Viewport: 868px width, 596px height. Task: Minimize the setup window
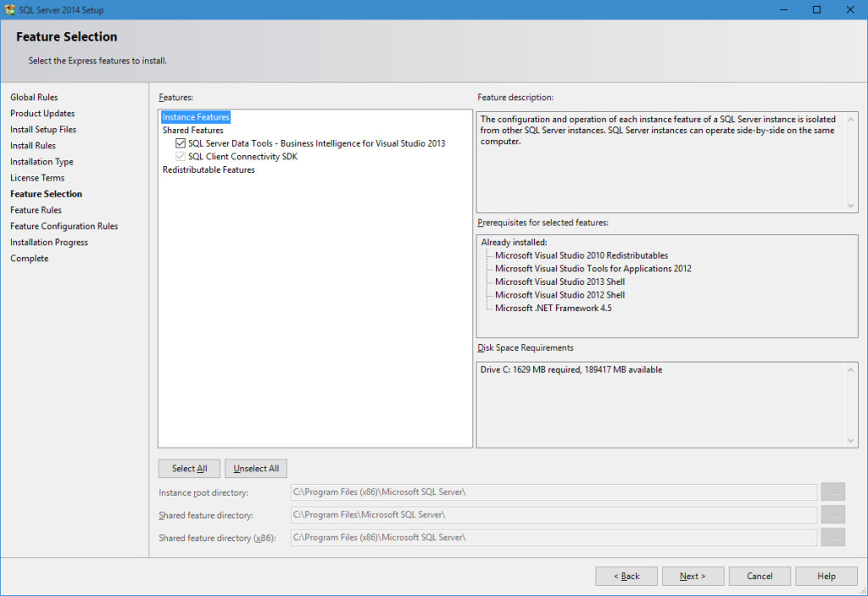[783, 10]
